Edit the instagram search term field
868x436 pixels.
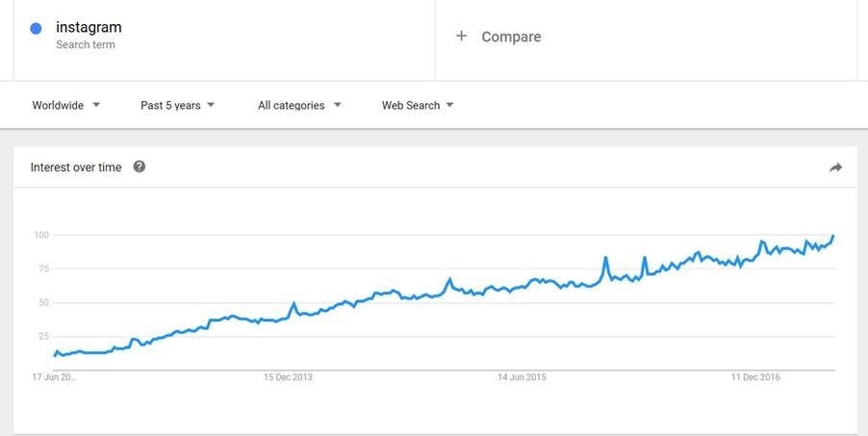click(x=89, y=27)
